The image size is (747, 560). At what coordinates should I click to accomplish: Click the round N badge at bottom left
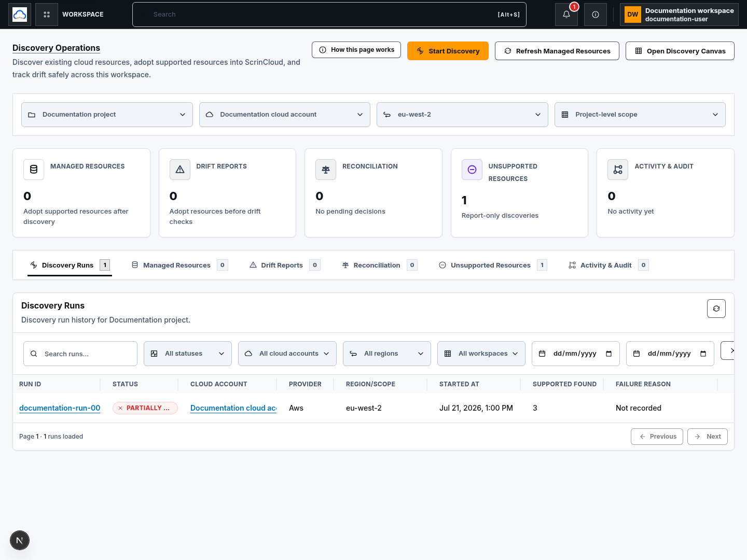(20, 540)
